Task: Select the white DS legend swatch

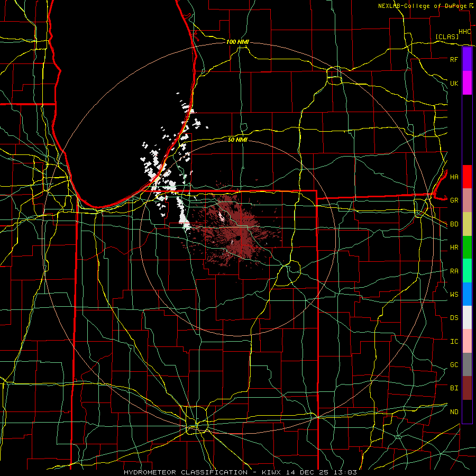Action: [467, 317]
